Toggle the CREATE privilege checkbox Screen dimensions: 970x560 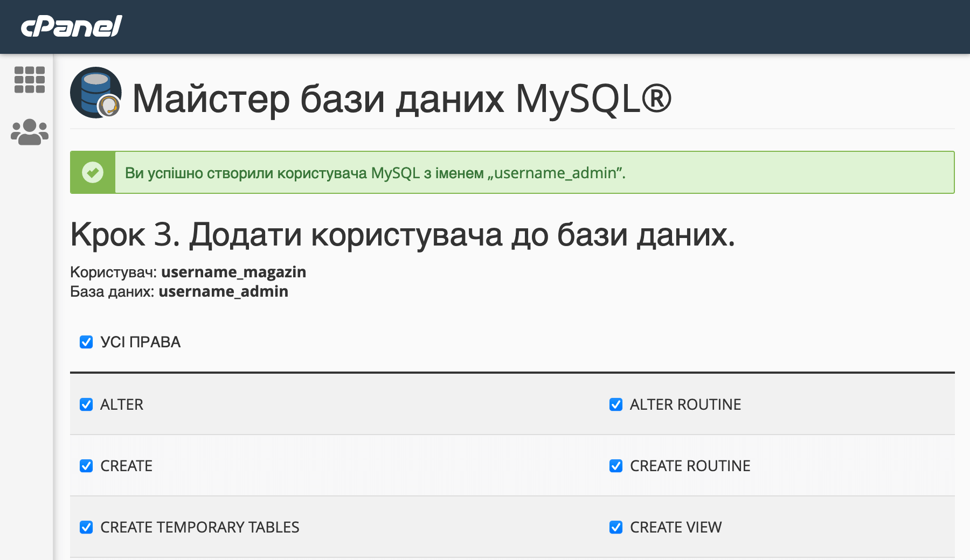pyautogui.click(x=86, y=466)
